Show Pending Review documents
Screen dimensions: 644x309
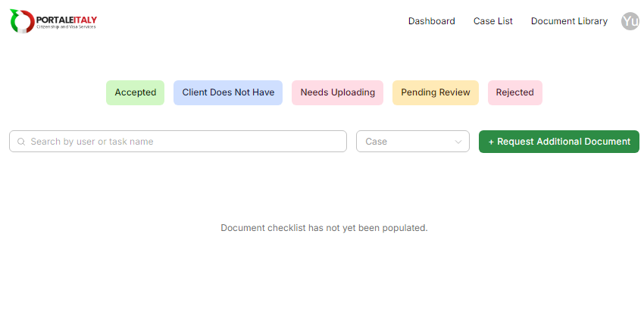pos(436,92)
